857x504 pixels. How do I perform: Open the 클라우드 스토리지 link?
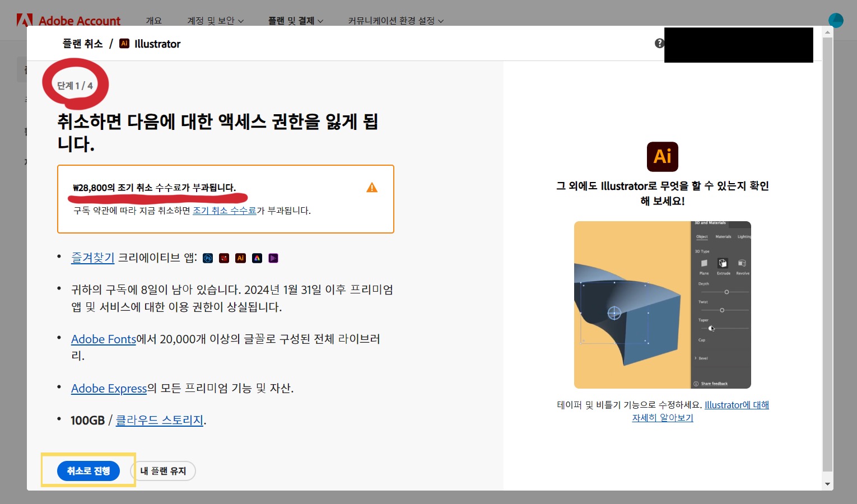(x=160, y=421)
